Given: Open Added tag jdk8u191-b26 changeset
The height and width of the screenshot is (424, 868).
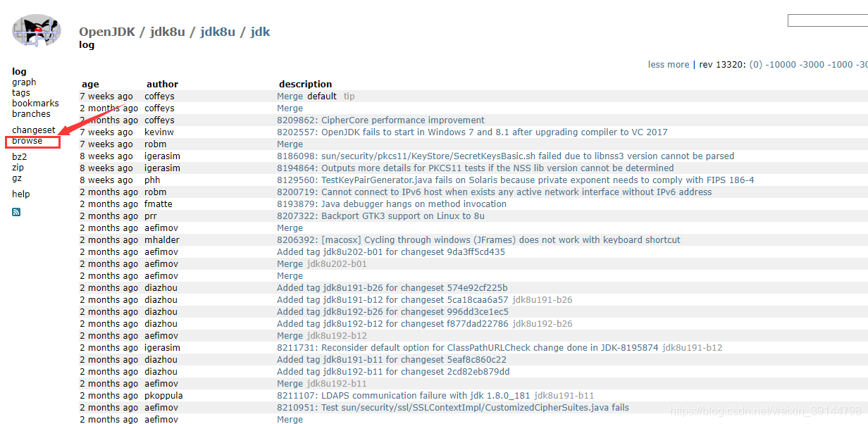Looking at the screenshot, I should coord(392,288).
